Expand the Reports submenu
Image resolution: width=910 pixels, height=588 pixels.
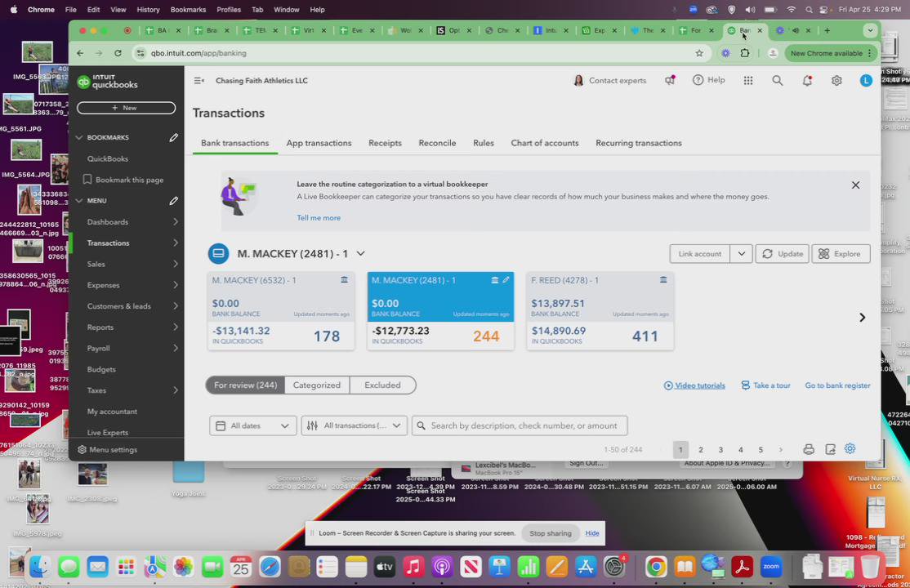pyautogui.click(x=176, y=327)
